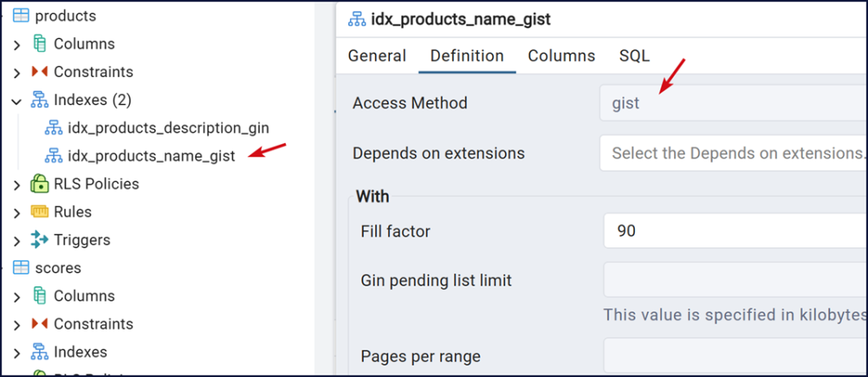Click the products table icon
The width and height of the screenshot is (868, 377).
click(20, 16)
